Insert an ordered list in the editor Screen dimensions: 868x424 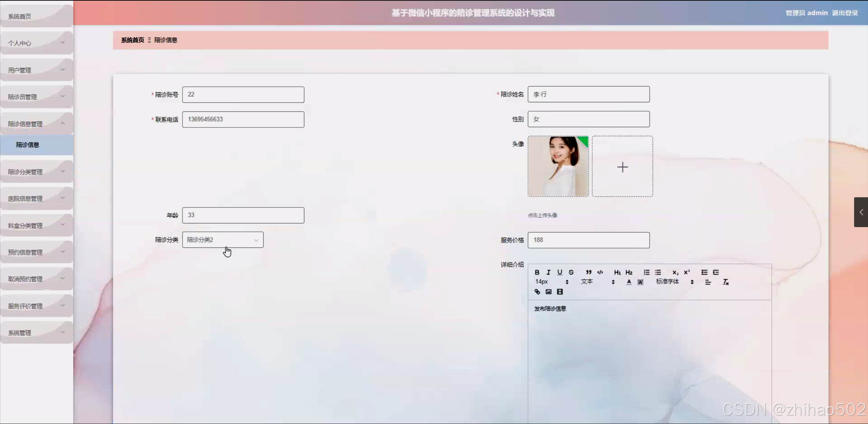647,272
